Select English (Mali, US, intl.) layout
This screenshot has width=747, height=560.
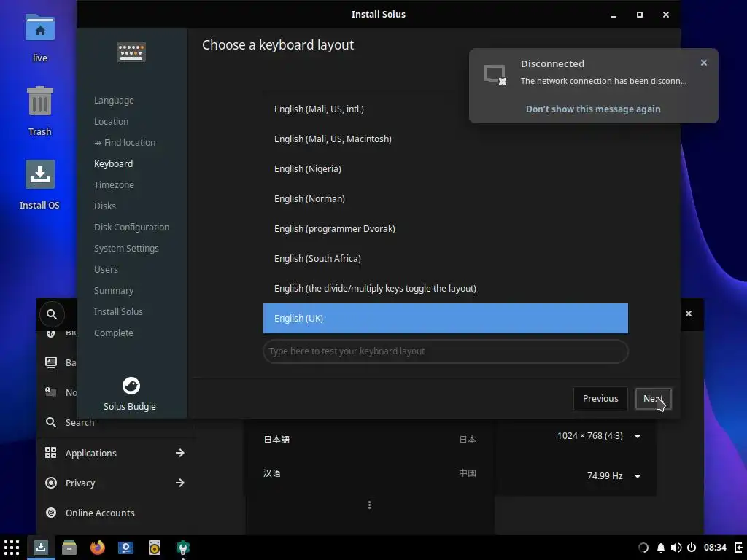coord(446,109)
